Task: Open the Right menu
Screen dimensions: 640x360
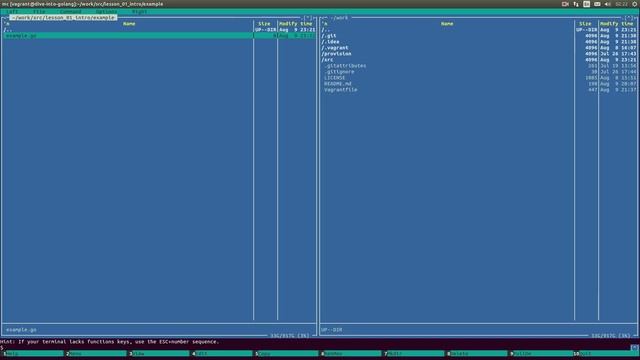Action: tap(139, 12)
